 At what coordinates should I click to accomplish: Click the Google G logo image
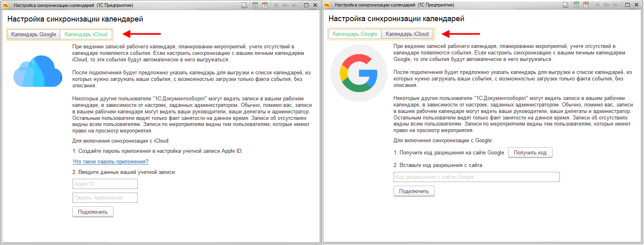pos(359,73)
